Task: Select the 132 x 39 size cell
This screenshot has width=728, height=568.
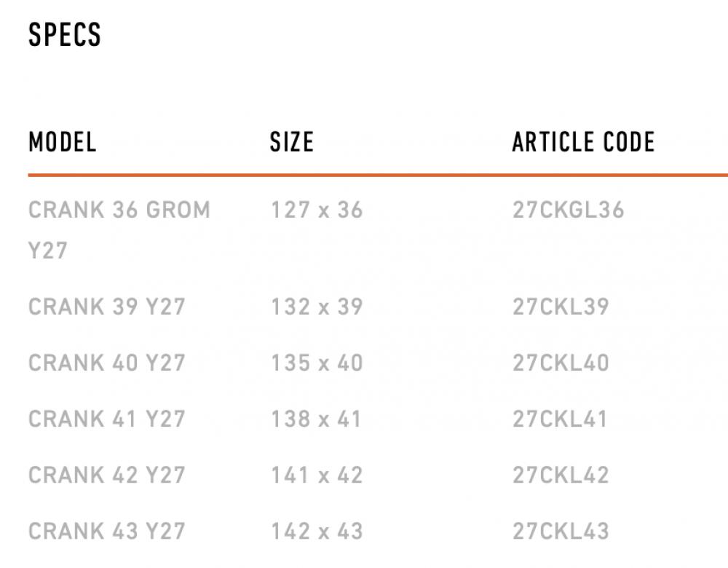Action: click(x=317, y=307)
